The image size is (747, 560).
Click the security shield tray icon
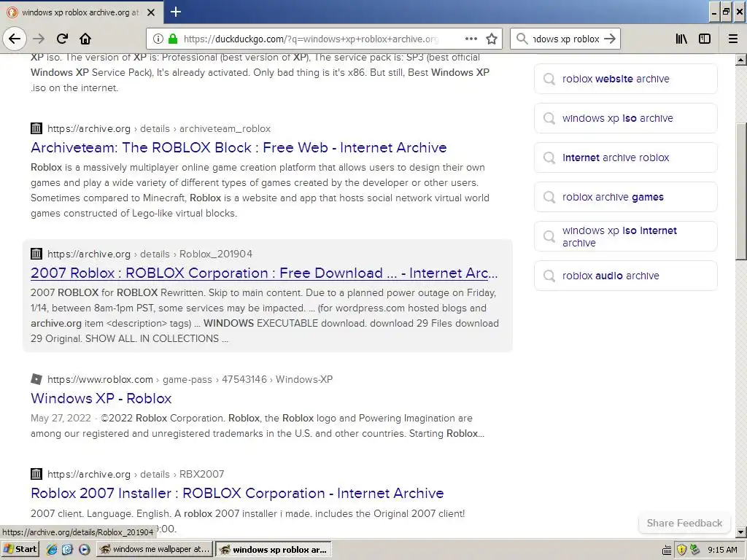tap(681, 550)
